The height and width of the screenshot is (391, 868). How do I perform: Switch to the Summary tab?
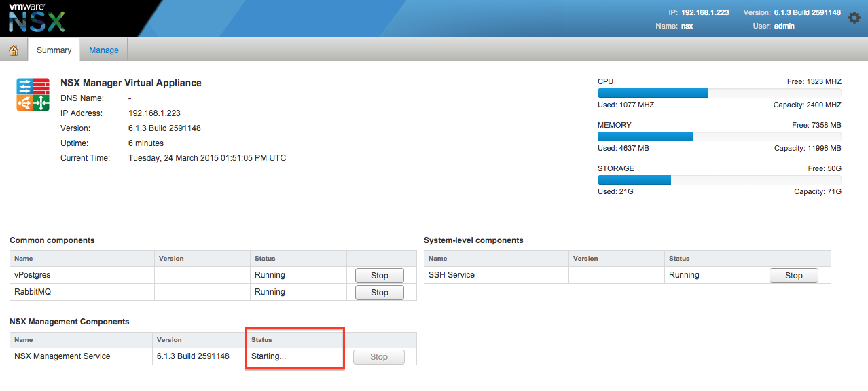(54, 50)
